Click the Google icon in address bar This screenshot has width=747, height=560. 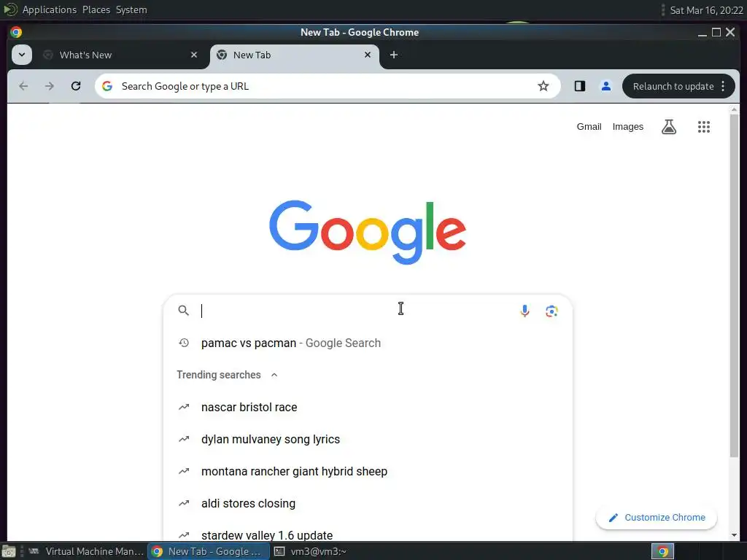coord(107,86)
